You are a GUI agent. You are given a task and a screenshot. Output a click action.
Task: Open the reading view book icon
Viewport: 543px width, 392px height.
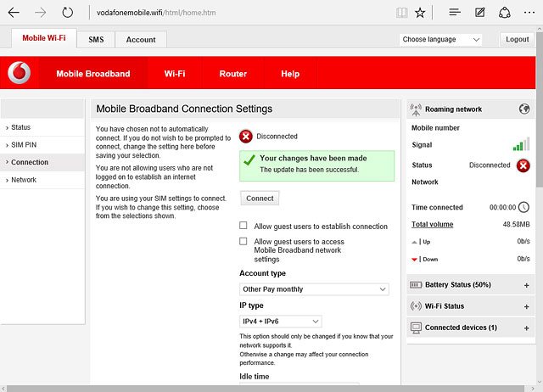point(401,13)
